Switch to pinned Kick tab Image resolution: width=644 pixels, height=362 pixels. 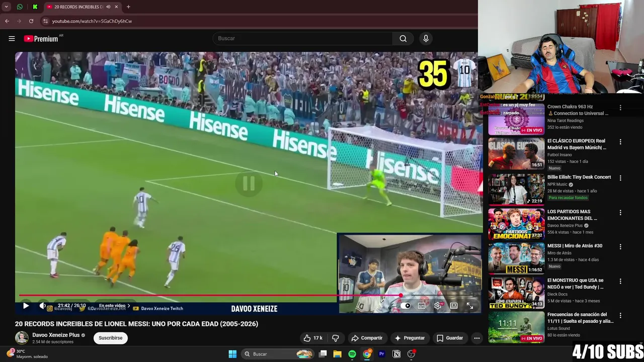pos(35,7)
